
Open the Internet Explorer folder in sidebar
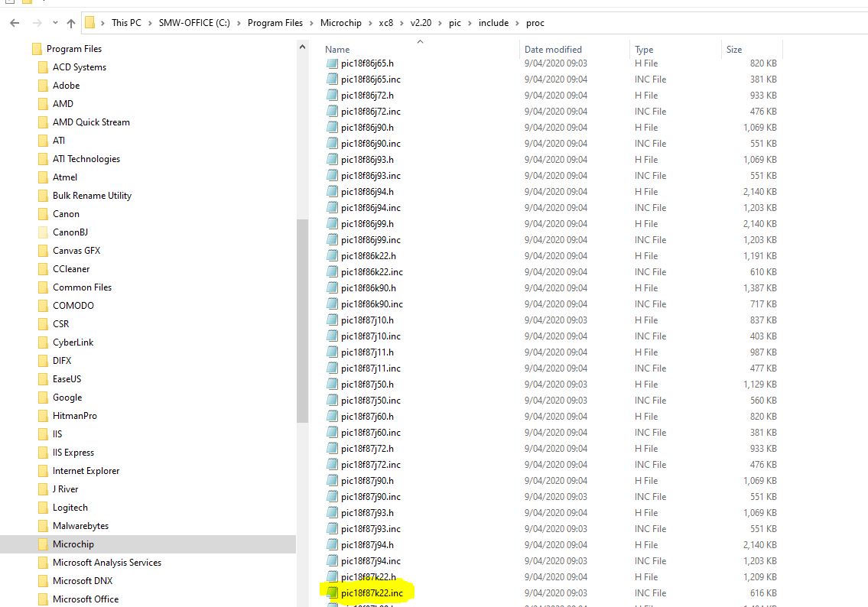(x=86, y=471)
